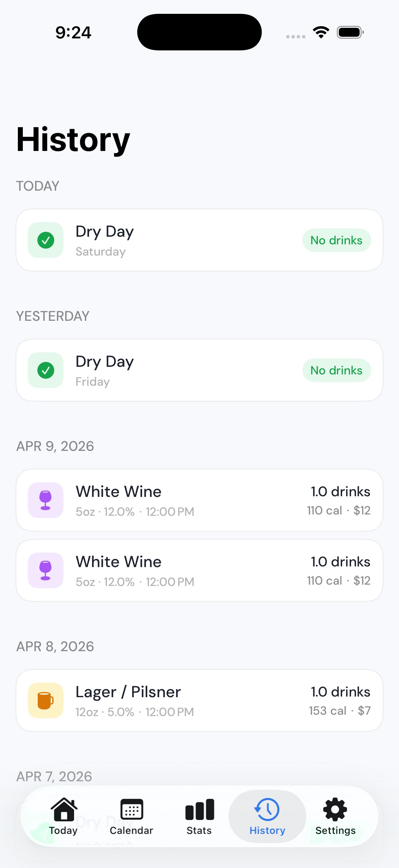Select the second White Wine entry title
This screenshot has width=399, height=868.
118,562
